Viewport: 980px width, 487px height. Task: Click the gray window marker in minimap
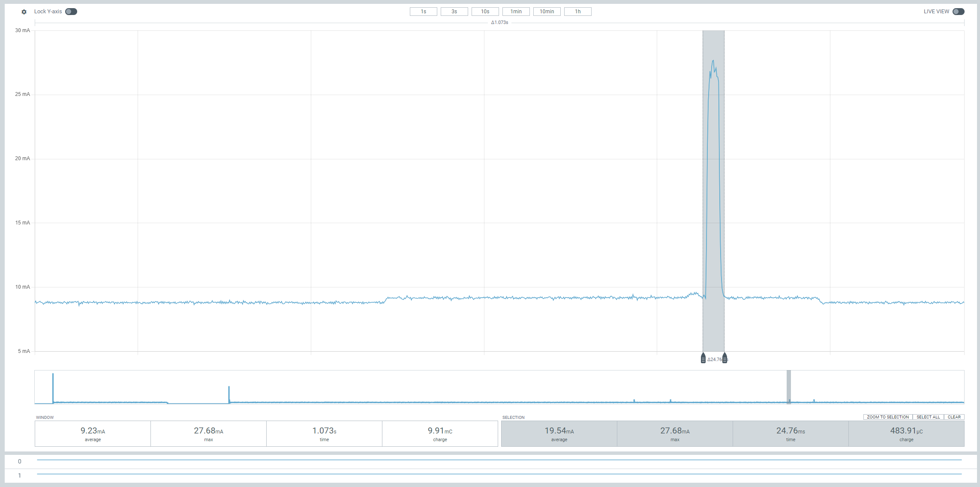pyautogui.click(x=788, y=385)
